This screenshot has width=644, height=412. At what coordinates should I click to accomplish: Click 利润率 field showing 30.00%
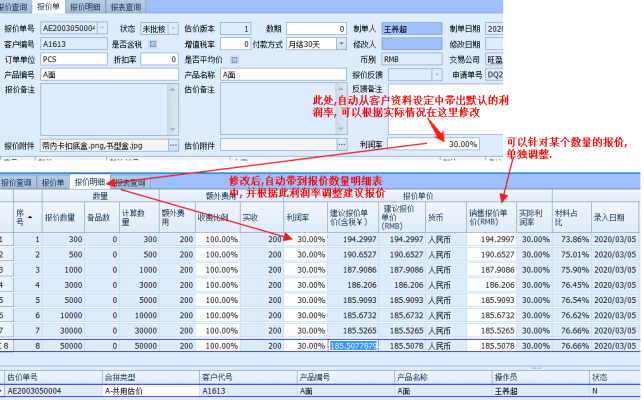(433, 144)
